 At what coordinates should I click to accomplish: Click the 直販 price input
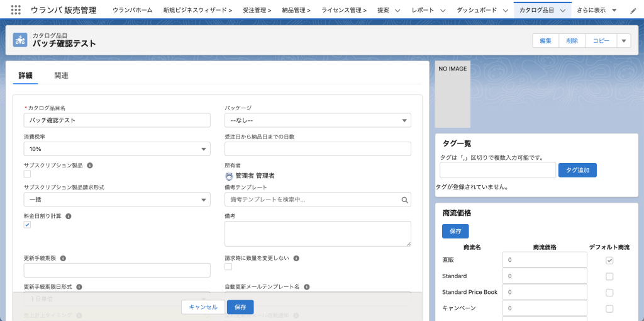545,260
